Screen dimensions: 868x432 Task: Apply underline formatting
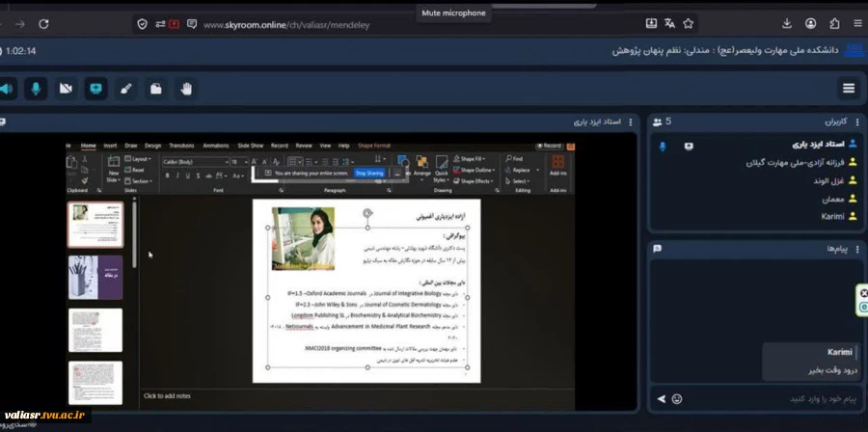(x=188, y=175)
